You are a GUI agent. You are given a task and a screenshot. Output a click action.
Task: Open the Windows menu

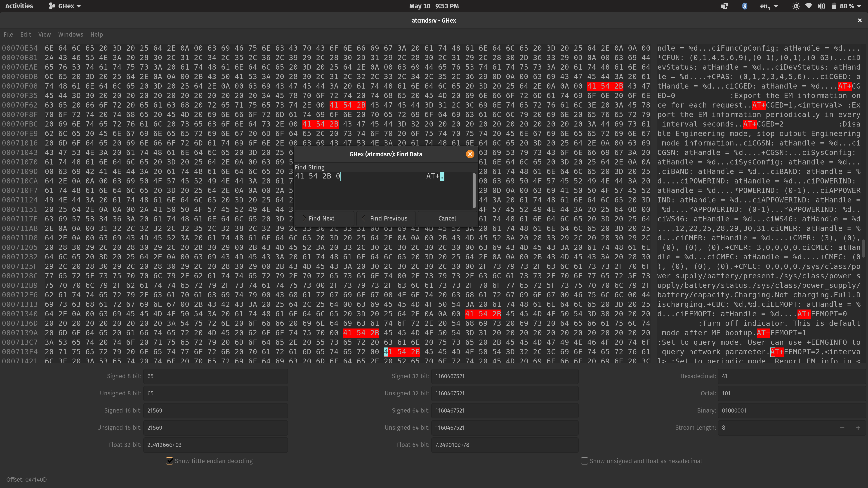(x=70, y=34)
